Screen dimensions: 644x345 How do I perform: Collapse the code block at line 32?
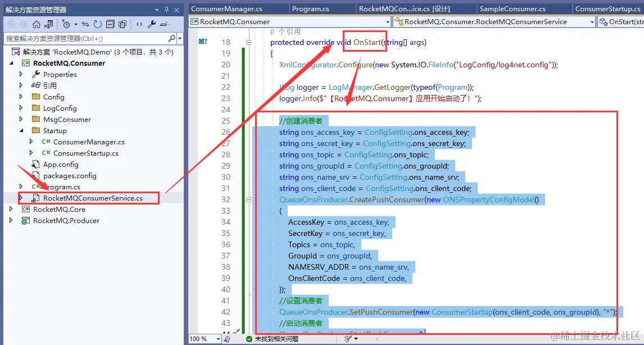248,199
